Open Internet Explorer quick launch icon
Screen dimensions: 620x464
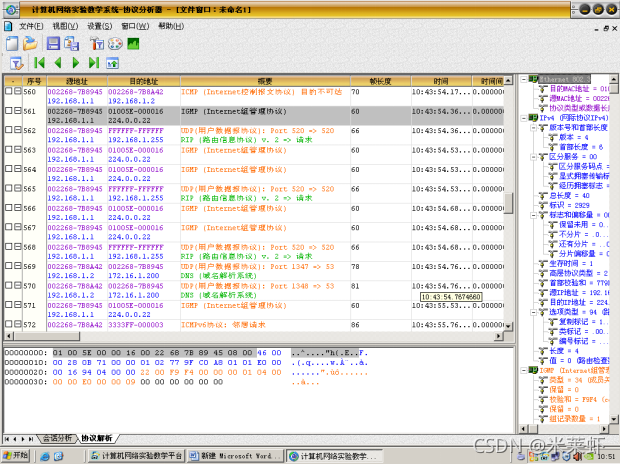(45, 456)
